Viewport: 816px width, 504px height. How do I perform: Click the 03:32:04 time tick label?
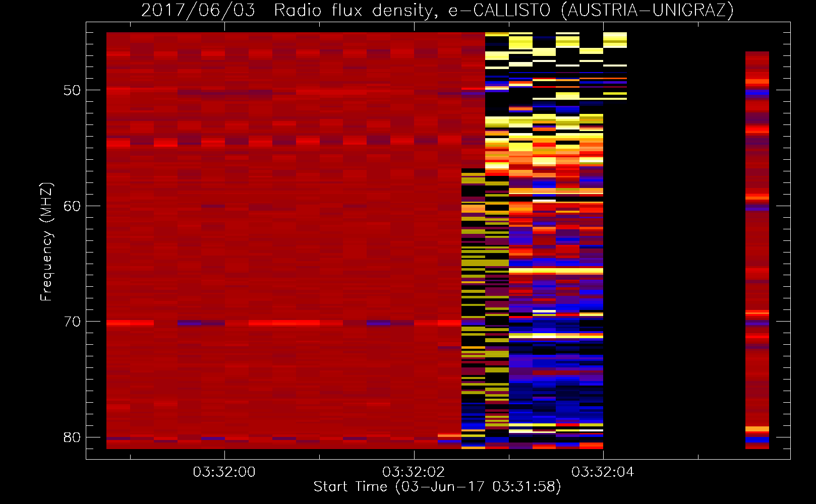603,472
